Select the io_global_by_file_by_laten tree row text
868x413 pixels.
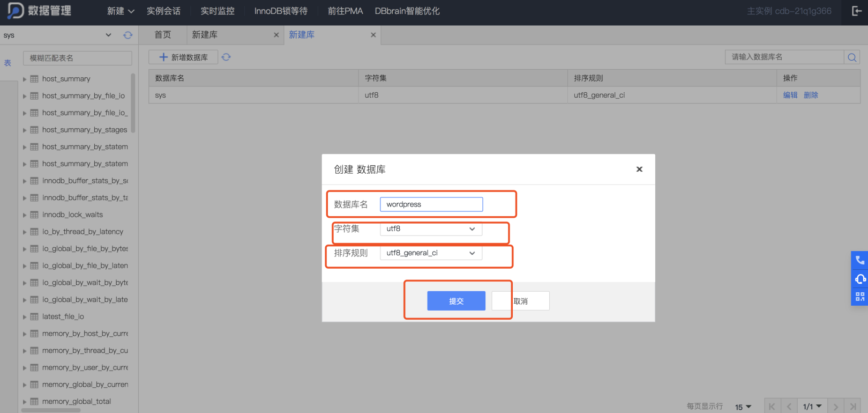[x=85, y=265]
